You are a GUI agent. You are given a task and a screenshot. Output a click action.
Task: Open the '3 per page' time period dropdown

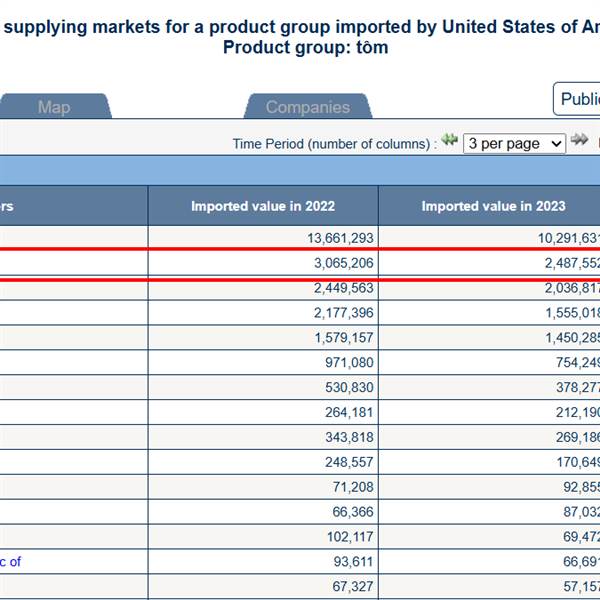(x=514, y=144)
